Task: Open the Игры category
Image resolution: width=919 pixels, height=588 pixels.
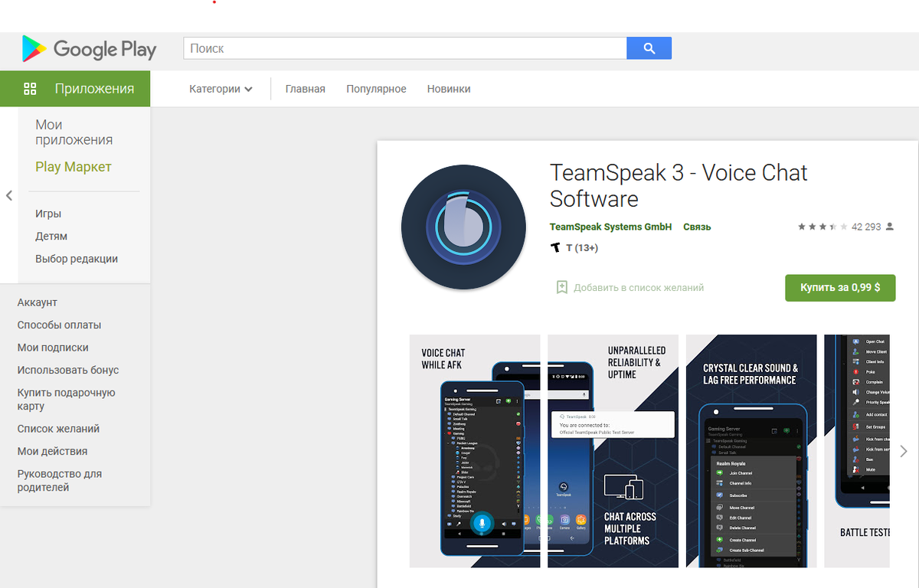Action: click(48, 214)
